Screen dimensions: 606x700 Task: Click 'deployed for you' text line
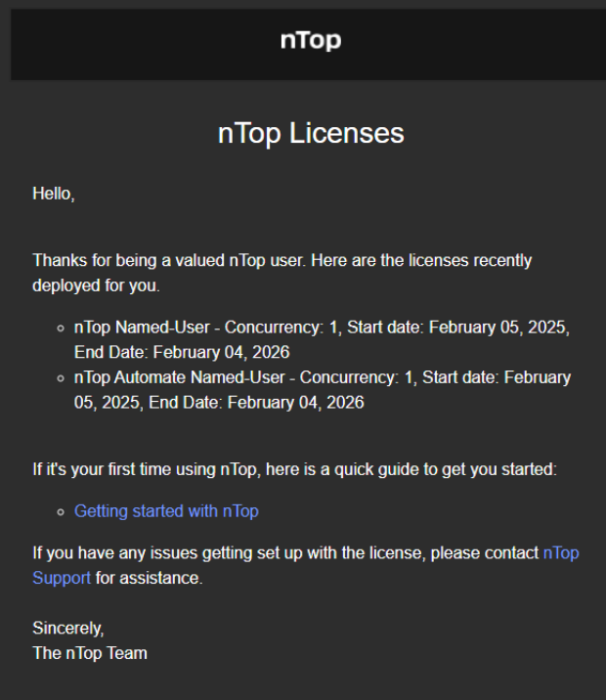(x=96, y=285)
